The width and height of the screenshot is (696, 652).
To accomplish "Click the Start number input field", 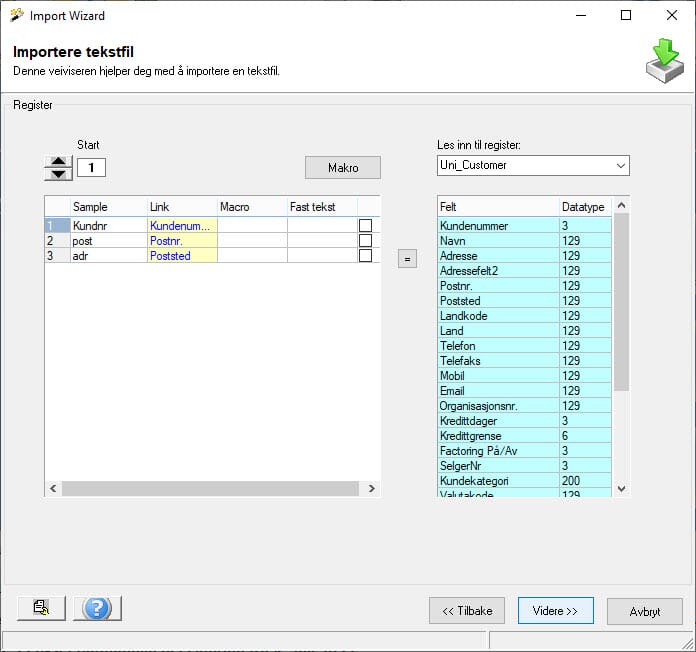I will tap(92, 167).
